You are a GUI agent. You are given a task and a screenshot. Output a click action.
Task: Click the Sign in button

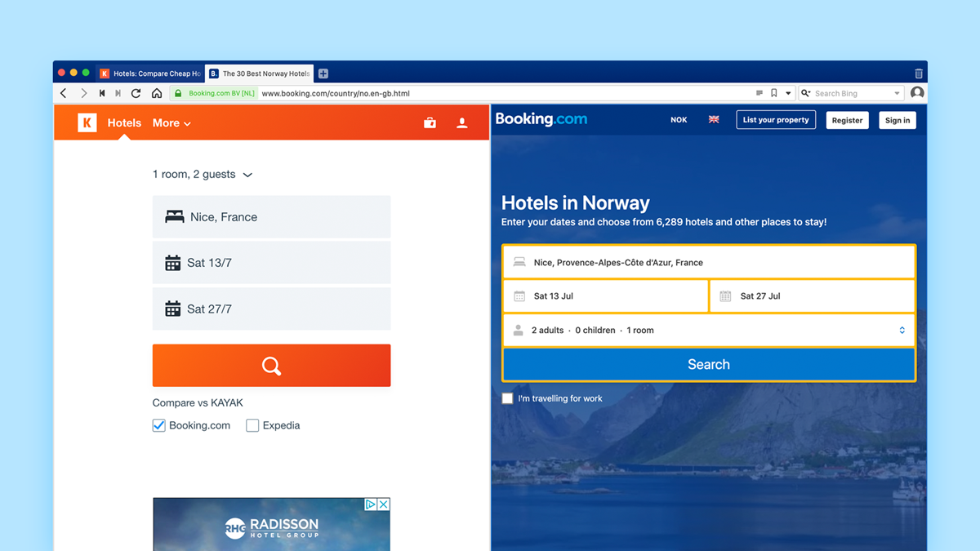(898, 120)
